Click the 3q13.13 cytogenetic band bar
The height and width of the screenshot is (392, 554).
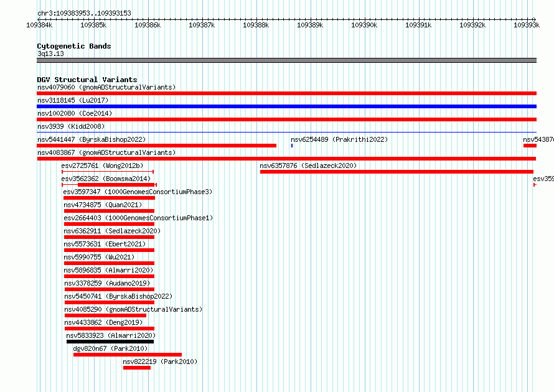(286, 60)
